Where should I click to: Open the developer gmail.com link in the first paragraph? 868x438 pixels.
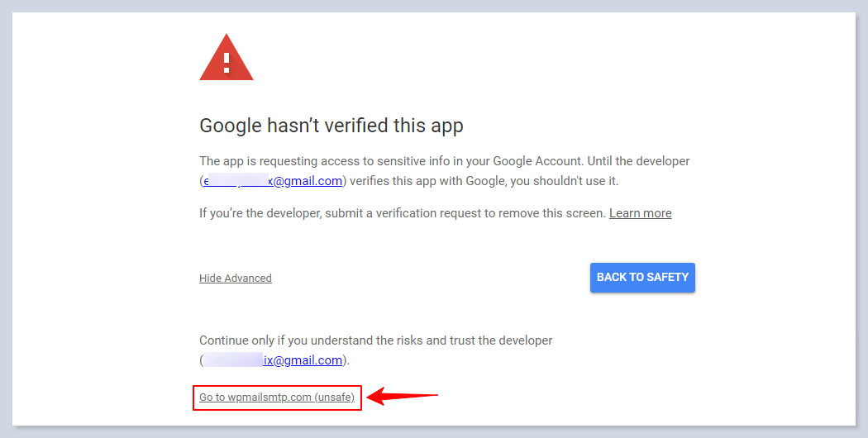(x=272, y=181)
